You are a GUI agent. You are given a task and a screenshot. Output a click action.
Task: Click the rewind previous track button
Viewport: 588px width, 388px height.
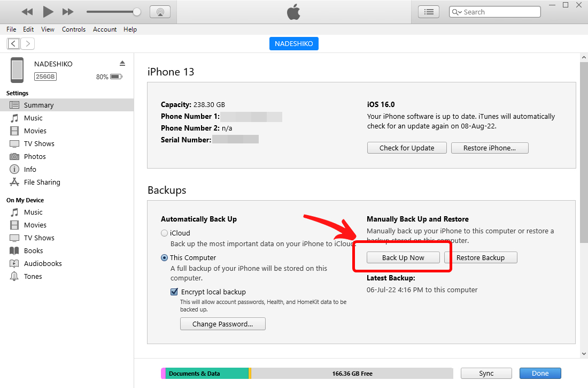click(x=27, y=12)
